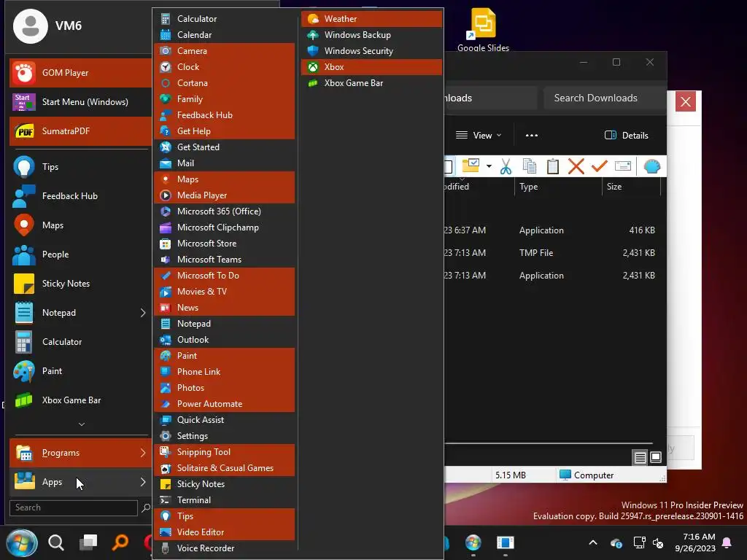Open the Google Slides desktop shortcut

[483, 29]
